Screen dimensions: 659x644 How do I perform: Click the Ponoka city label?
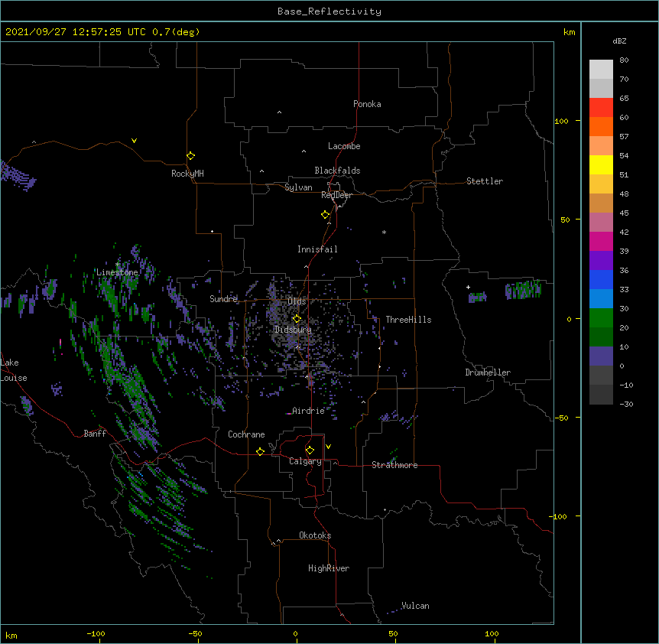point(367,104)
